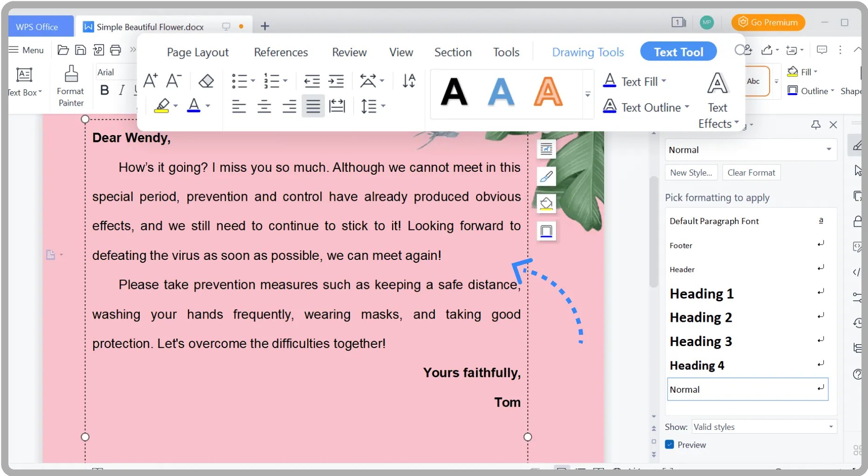Align text left
This screenshot has width=868, height=476.
pos(239,106)
